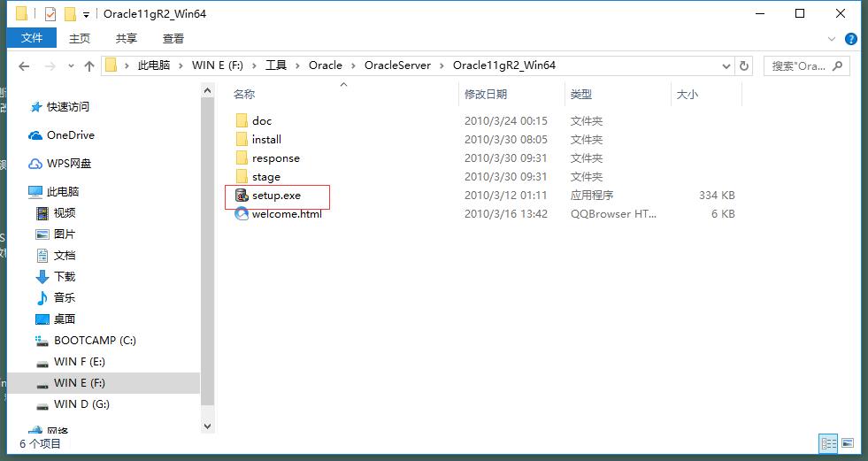Image resolution: width=868 pixels, height=461 pixels.
Task: Switch to the 主页 ribbon tab
Action: click(x=79, y=38)
